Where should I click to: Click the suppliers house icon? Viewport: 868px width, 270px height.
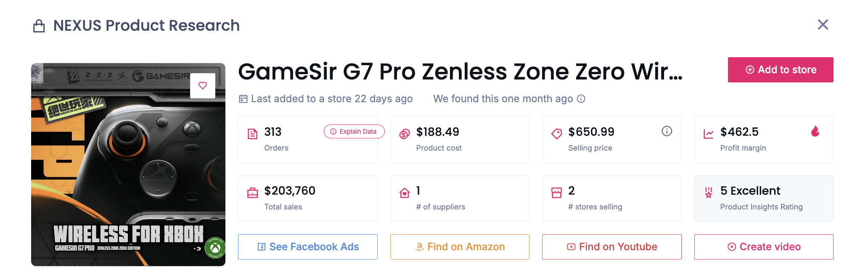point(405,193)
